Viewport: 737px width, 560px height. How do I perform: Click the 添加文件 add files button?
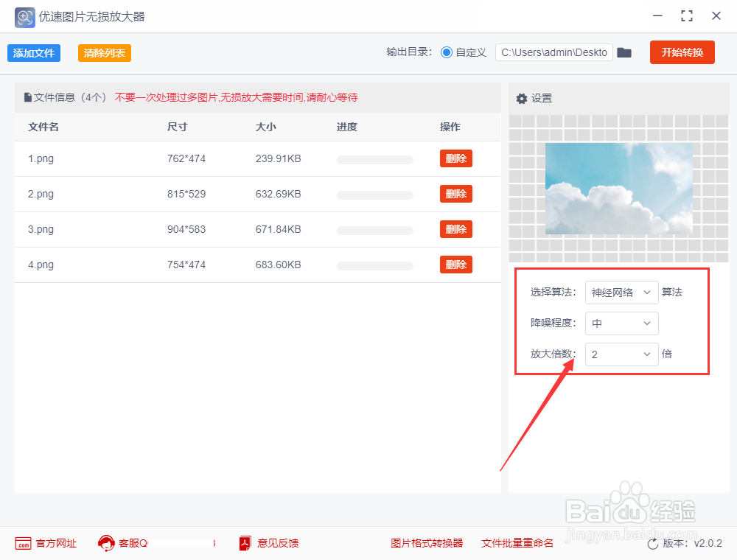(33, 52)
